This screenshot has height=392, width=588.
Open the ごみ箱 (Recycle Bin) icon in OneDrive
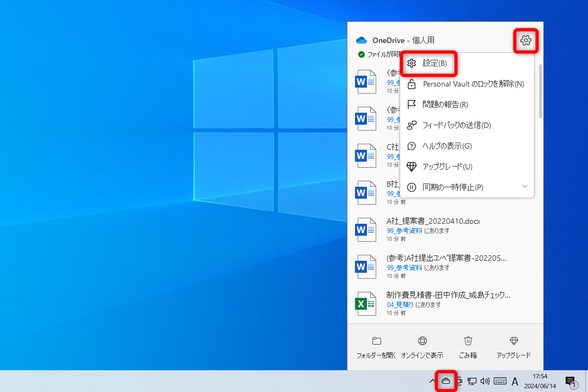468,340
